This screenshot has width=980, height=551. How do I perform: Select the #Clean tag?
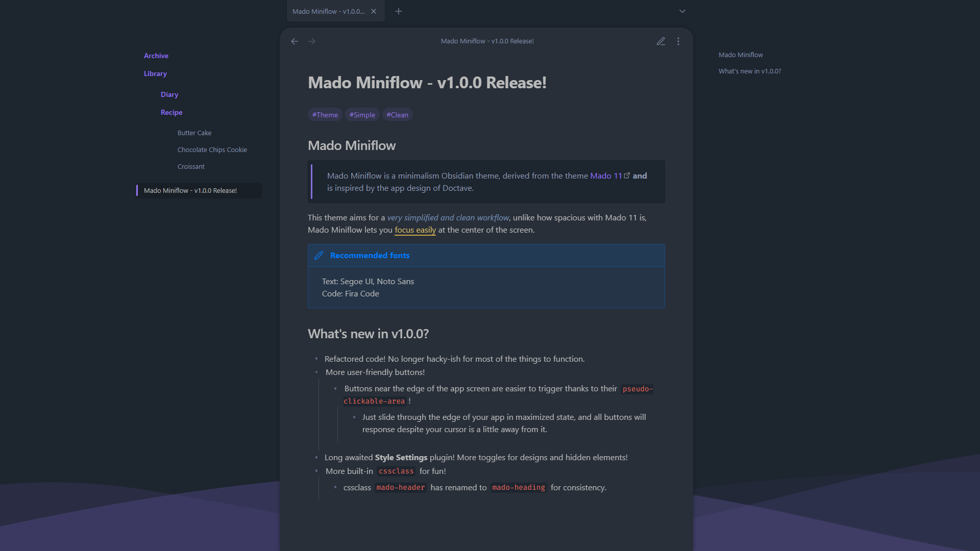398,114
